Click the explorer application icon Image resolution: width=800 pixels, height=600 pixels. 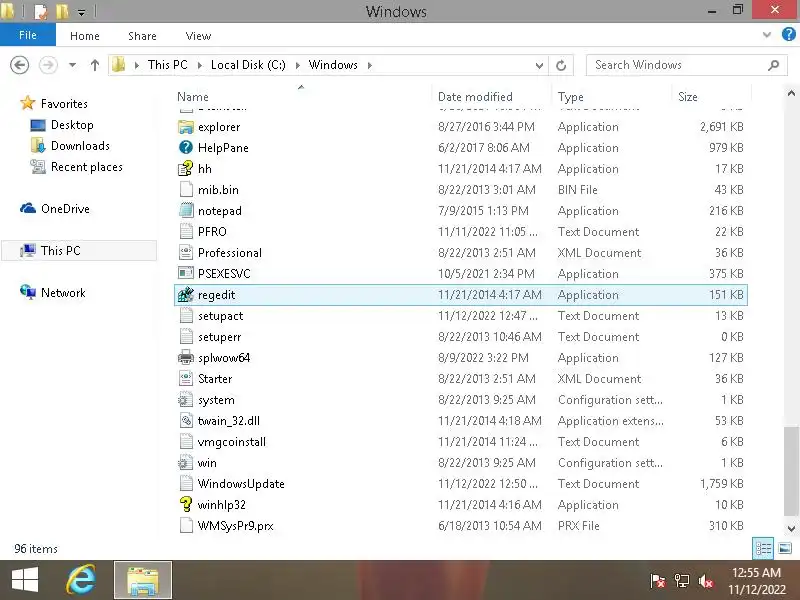pos(186,127)
